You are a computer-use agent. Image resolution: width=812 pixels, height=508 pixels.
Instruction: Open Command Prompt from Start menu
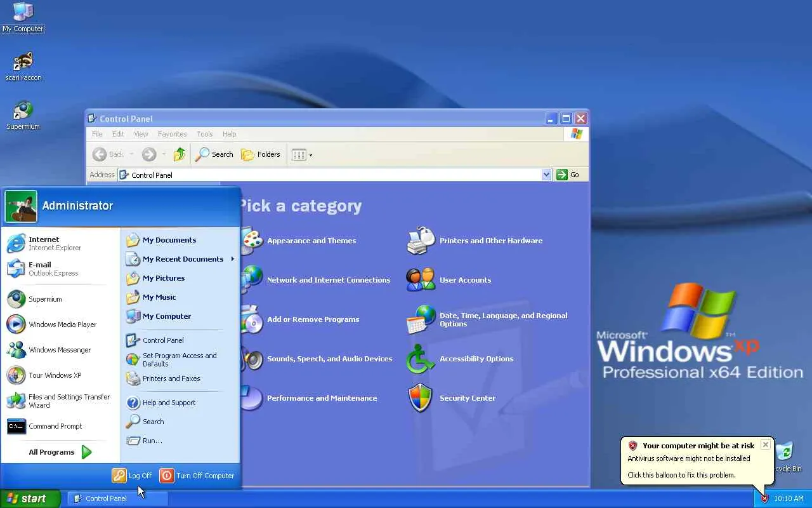tap(61, 426)
